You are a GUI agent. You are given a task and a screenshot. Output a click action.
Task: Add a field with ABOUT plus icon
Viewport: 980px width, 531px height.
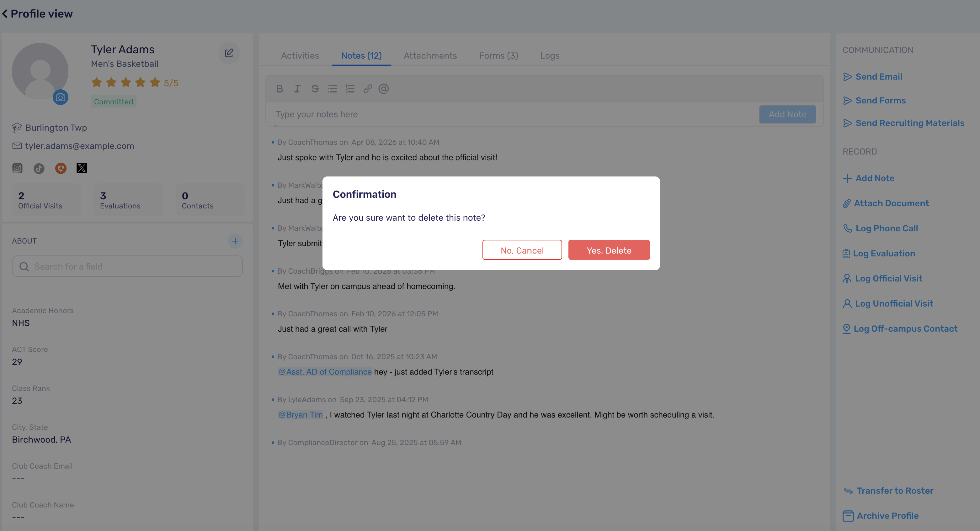point(235,241)
